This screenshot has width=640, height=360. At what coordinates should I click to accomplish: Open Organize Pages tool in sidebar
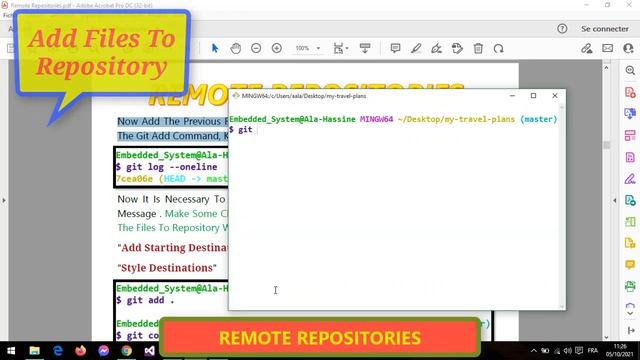tap(630, 136)
